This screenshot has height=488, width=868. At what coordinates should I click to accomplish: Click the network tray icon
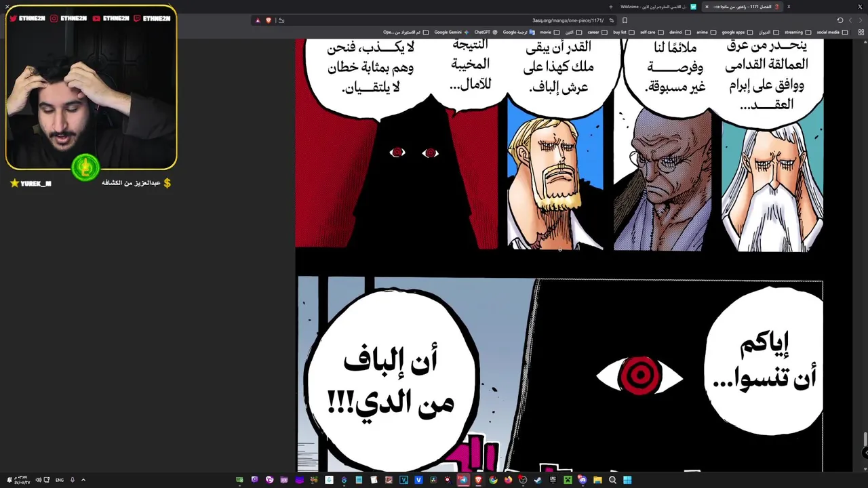click(x=47, y=480)
